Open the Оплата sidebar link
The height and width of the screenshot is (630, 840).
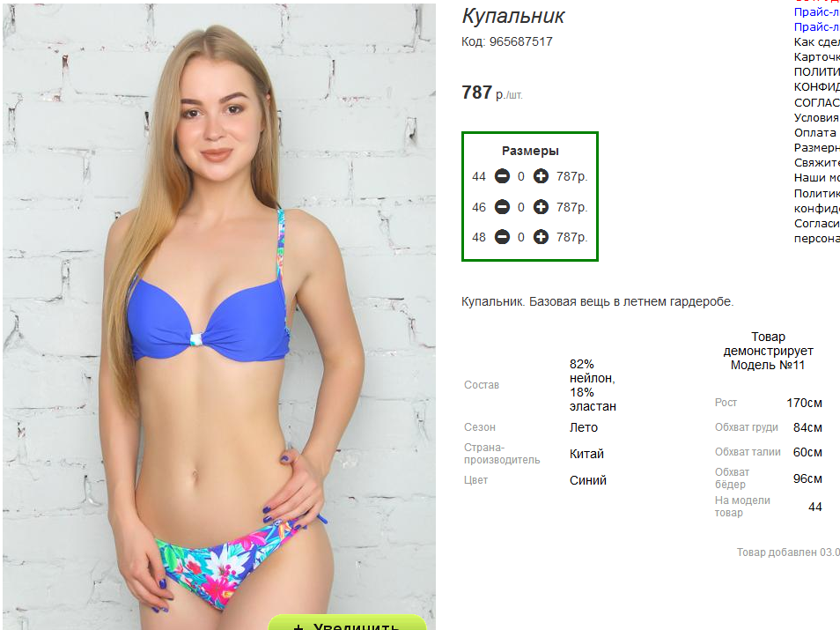pos(814,132)
